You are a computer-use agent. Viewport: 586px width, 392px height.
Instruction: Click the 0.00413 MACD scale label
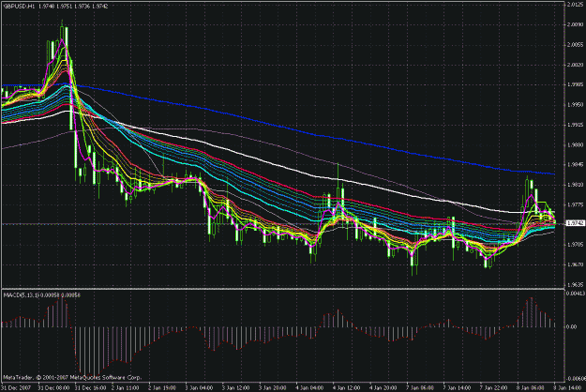(x=577, y=294)
